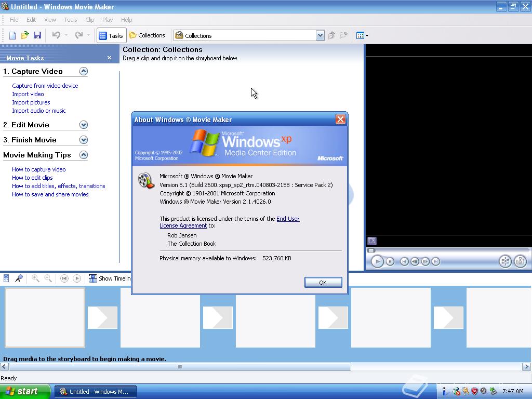Expand the Edit Movie section
The image size is (532, 399).
[x=84, y=125]
